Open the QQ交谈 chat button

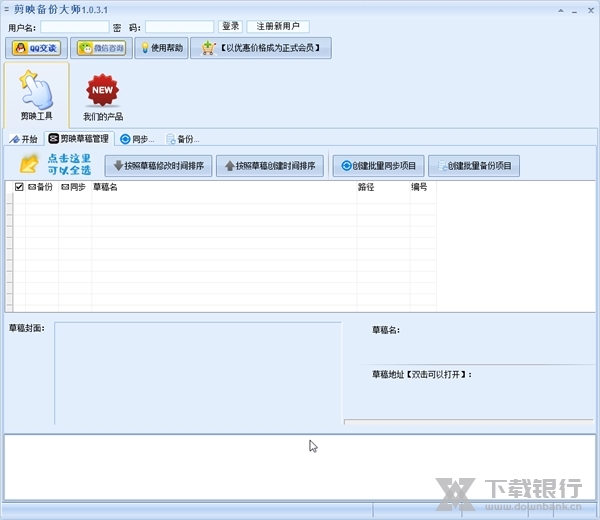(36, 48)
